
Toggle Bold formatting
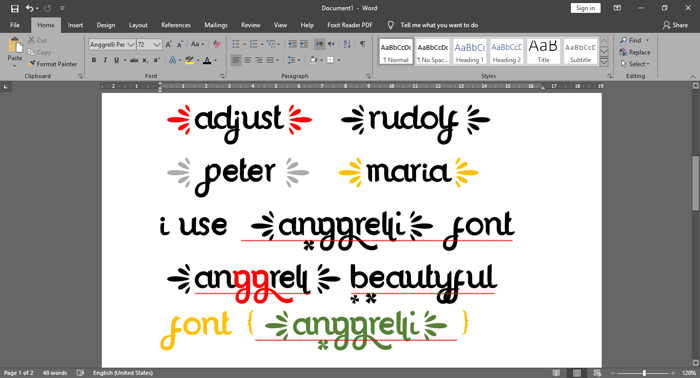pyautogui.click(x=94, y=60)
